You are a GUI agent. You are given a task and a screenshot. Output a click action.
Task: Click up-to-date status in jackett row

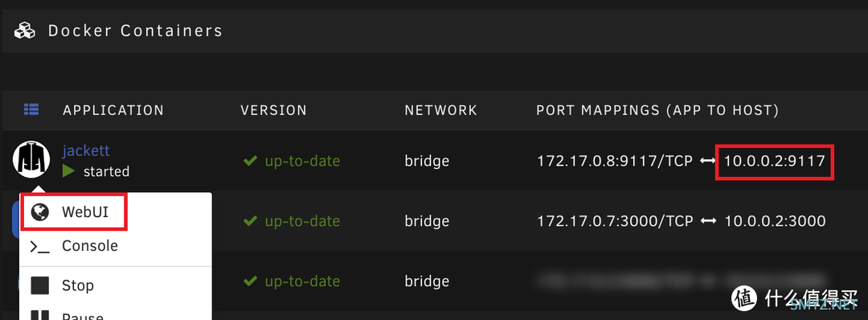302,161
